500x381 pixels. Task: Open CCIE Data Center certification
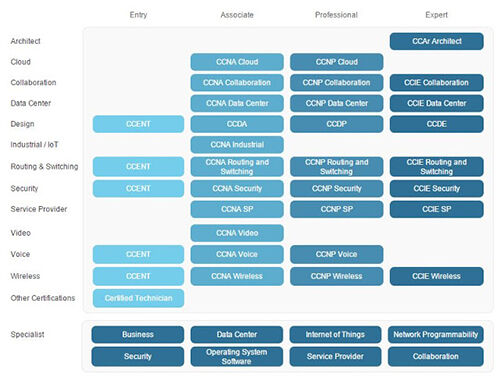point(436,103)
